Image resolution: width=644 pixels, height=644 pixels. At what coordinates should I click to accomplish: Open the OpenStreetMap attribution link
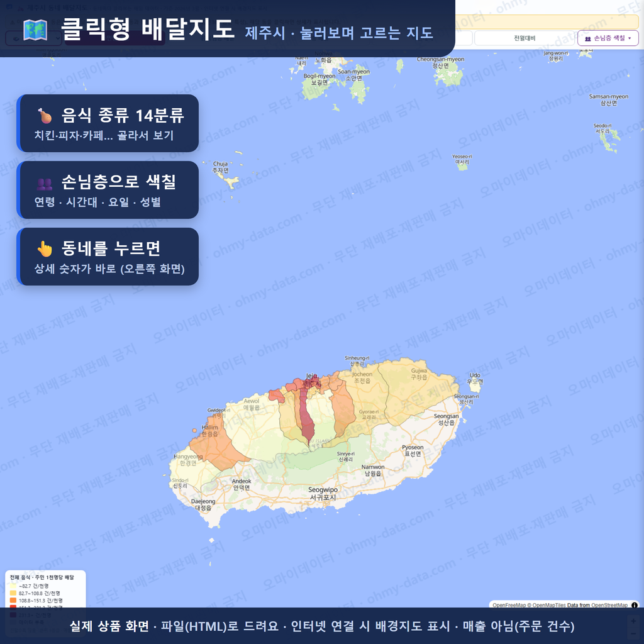(609, 605)
